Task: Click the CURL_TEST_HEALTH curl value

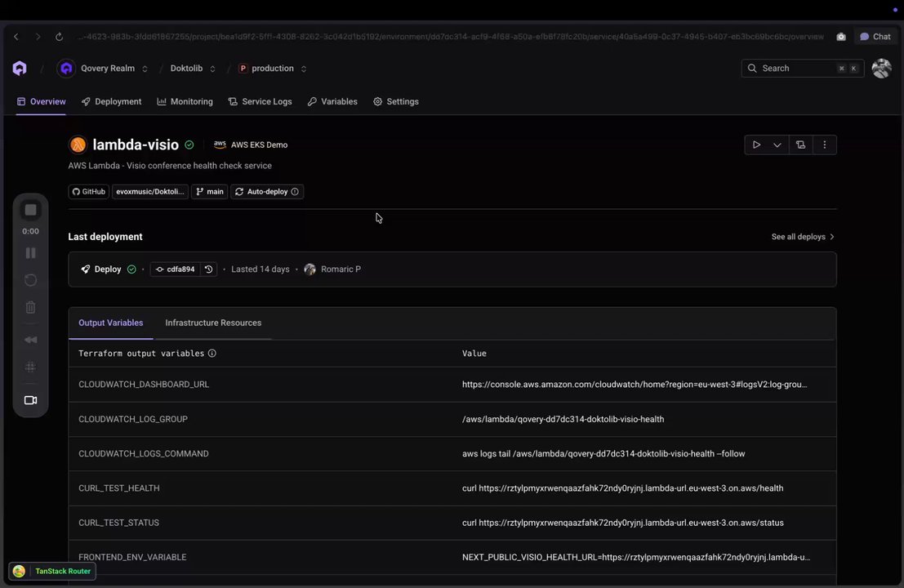Action: [622, 488]
